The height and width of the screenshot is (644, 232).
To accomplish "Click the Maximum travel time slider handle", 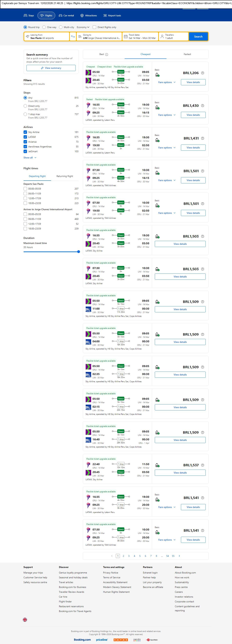I will coord(78,252).
